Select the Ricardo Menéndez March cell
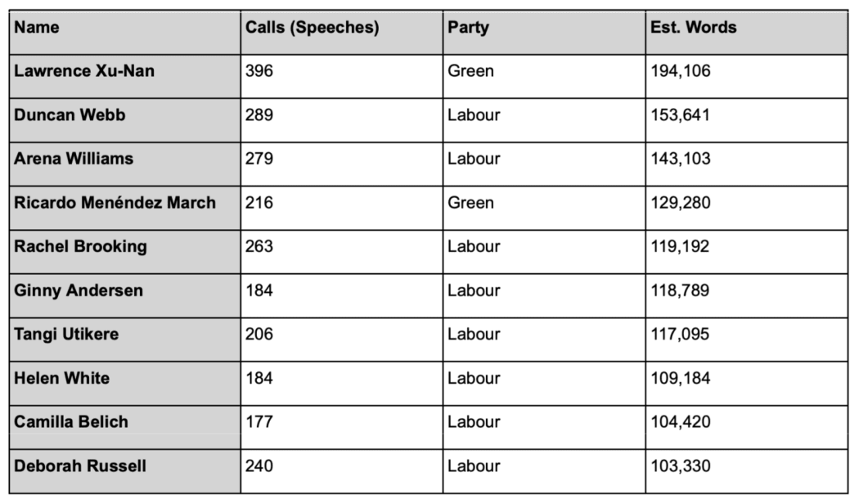The image size is (859, 504). [115, 203]
